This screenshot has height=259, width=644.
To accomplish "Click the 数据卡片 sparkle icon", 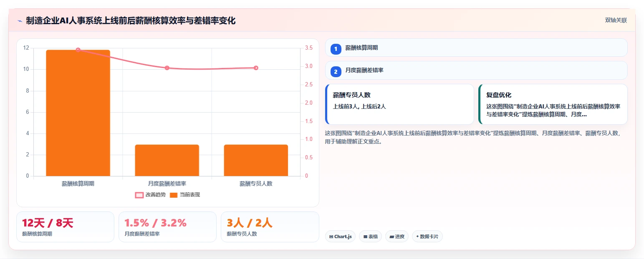I will click(x=417, y=236).
